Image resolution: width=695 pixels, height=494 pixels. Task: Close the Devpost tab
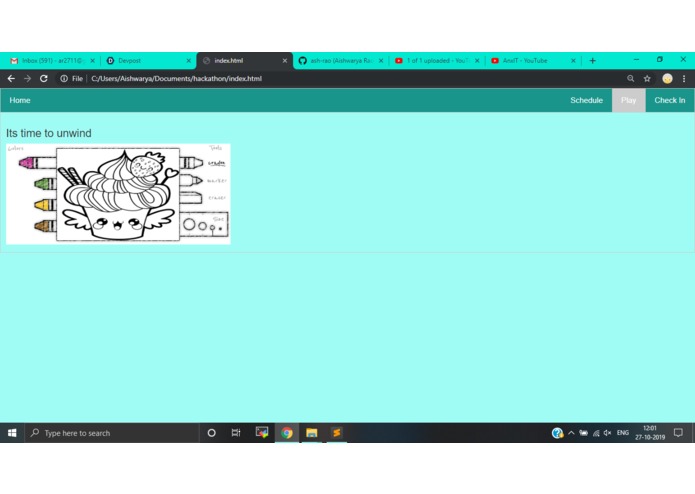pos(188,61)
